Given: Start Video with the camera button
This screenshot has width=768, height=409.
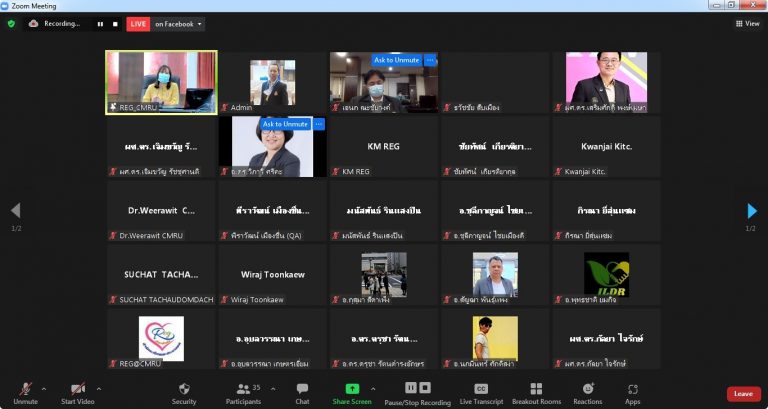Looking at the screenshot, I should click(x=77, y=391).
